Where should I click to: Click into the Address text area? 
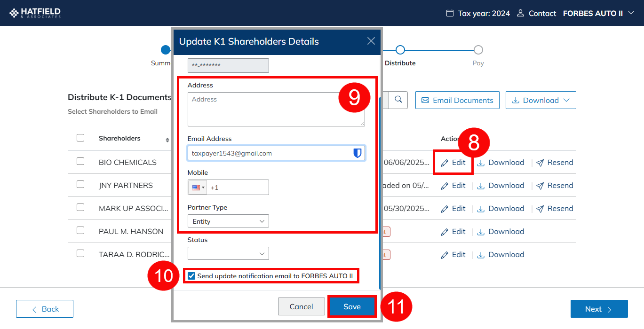point(276,110)
